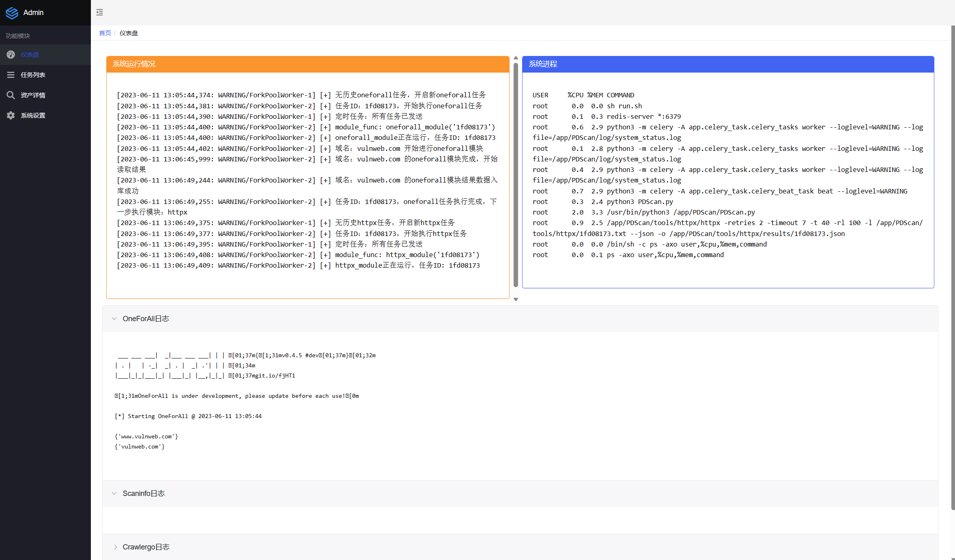This screenshot has width=955, height=560.
Task: Collapse the Scaninfo日志 panel chevron
Action: click(114, 493)
